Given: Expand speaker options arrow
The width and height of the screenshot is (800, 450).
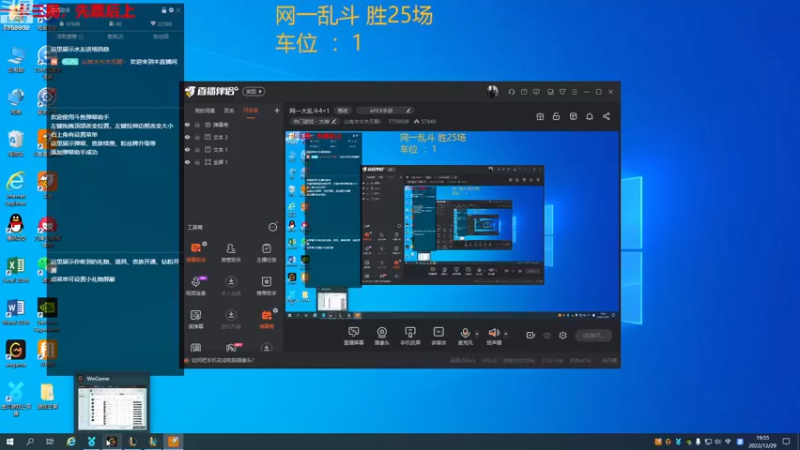Looking at the screenshot, I should pos(506,334).
